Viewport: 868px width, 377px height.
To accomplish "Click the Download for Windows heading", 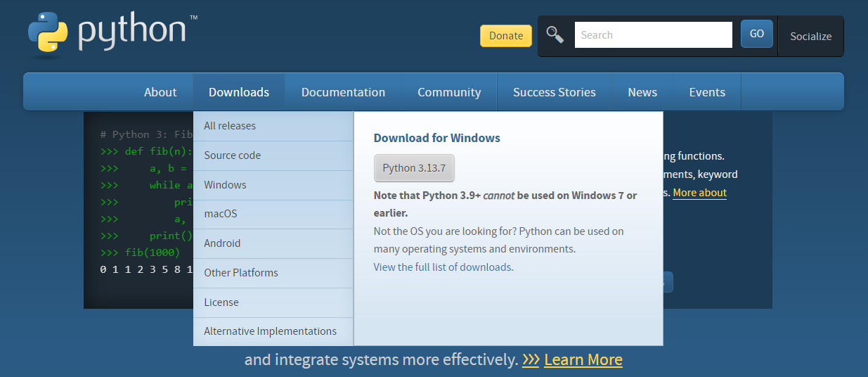I will 436,138.
